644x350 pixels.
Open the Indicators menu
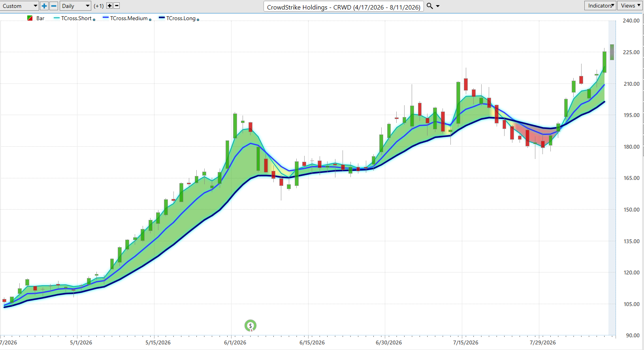pos(600,6)
